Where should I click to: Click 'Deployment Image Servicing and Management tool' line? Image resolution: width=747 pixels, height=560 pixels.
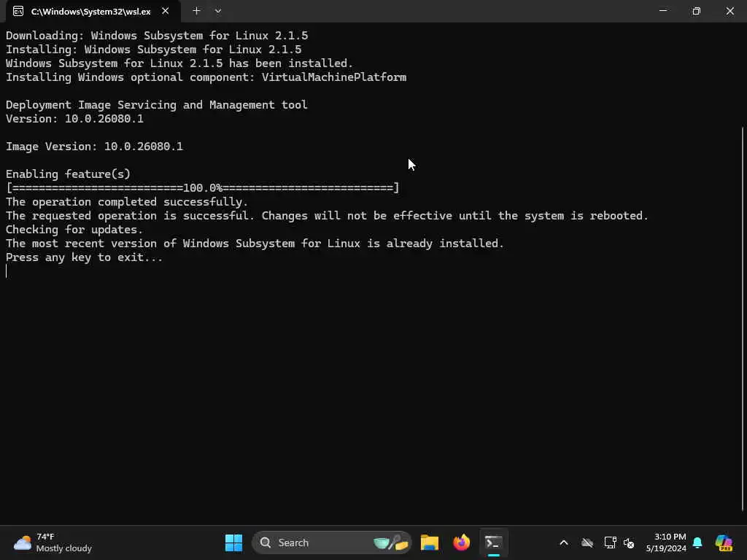(x=157, y=105)
